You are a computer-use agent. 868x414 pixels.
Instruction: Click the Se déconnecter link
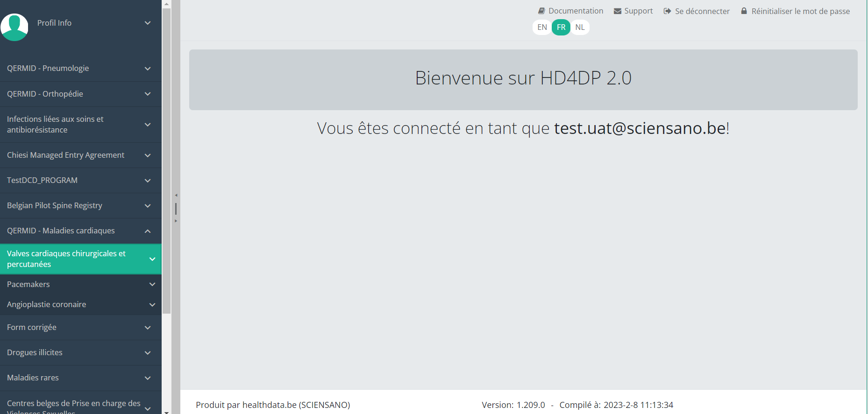(702, 11)
